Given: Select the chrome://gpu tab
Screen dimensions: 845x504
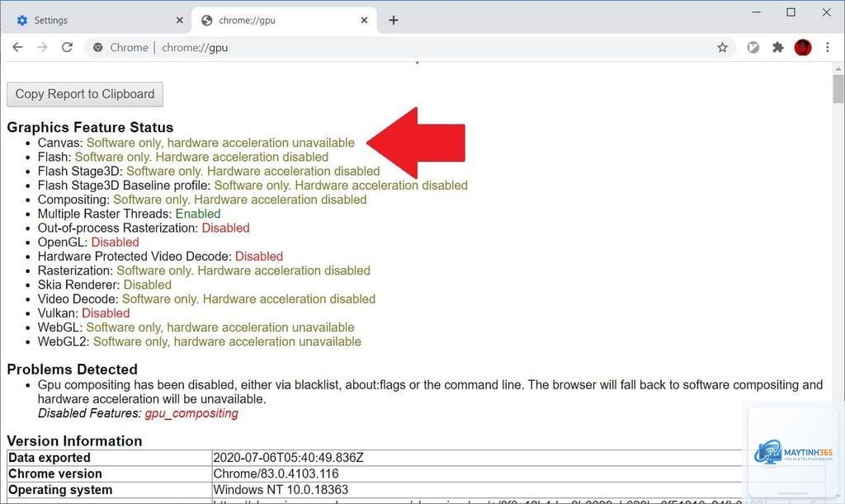Looking at the screenshot, I should pos(285,21).
